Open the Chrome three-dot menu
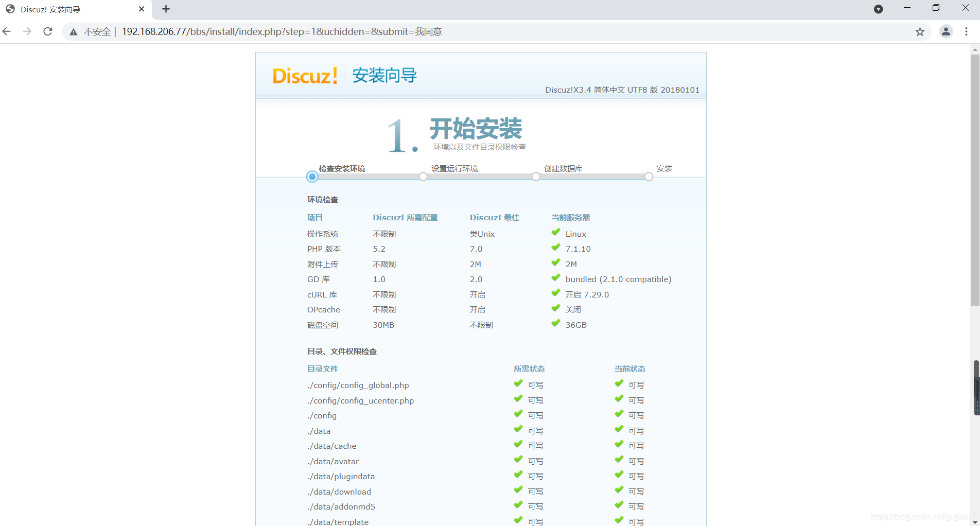 966,31
